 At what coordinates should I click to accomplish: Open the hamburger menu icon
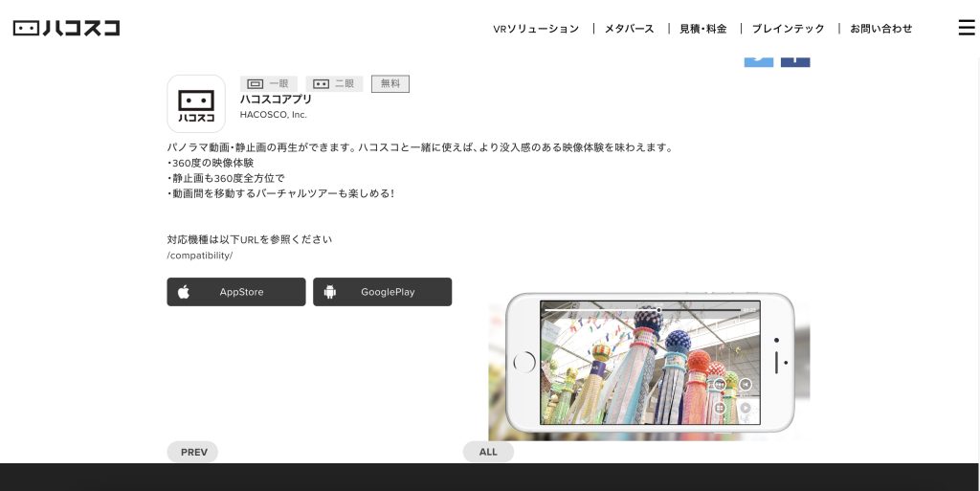pyautogui.click(x=967, y=28)
